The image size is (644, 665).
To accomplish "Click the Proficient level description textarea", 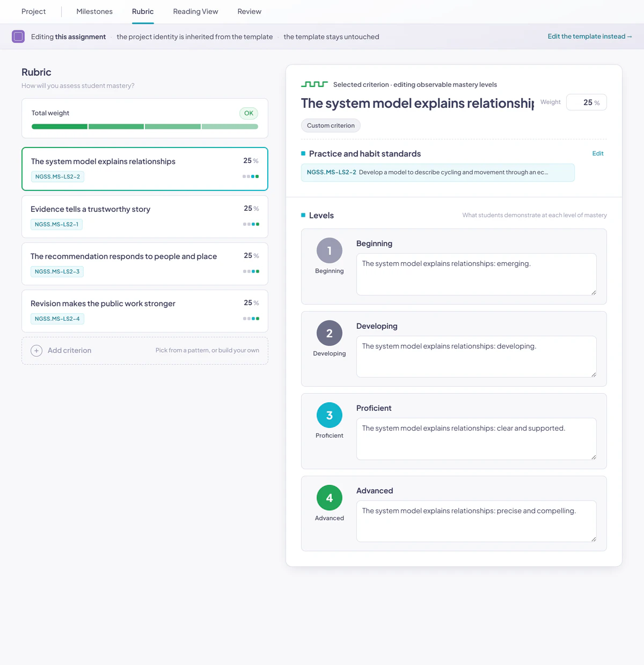I will [x=477, y=439].
